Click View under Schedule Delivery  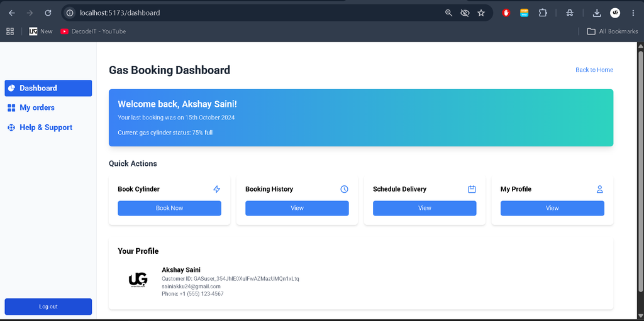425,208
